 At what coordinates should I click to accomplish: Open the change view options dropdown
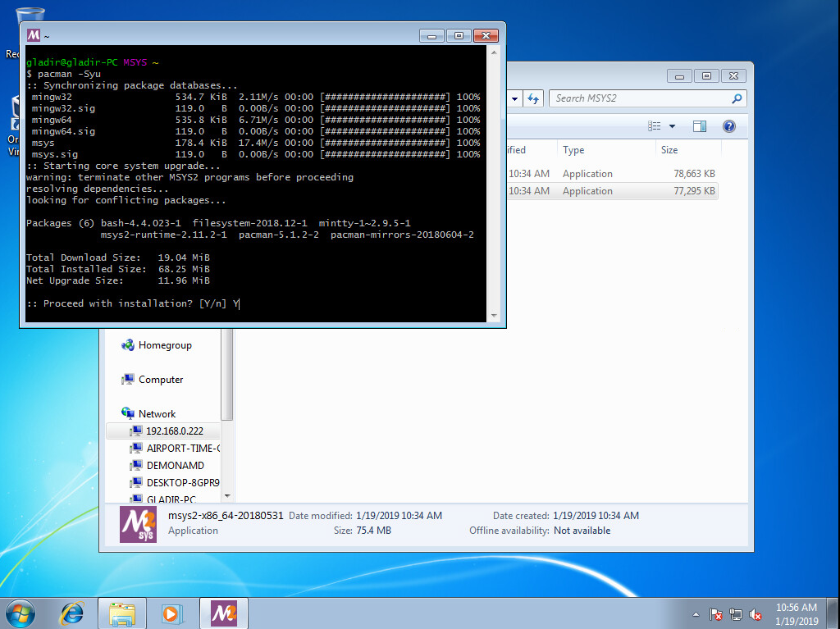673,126
